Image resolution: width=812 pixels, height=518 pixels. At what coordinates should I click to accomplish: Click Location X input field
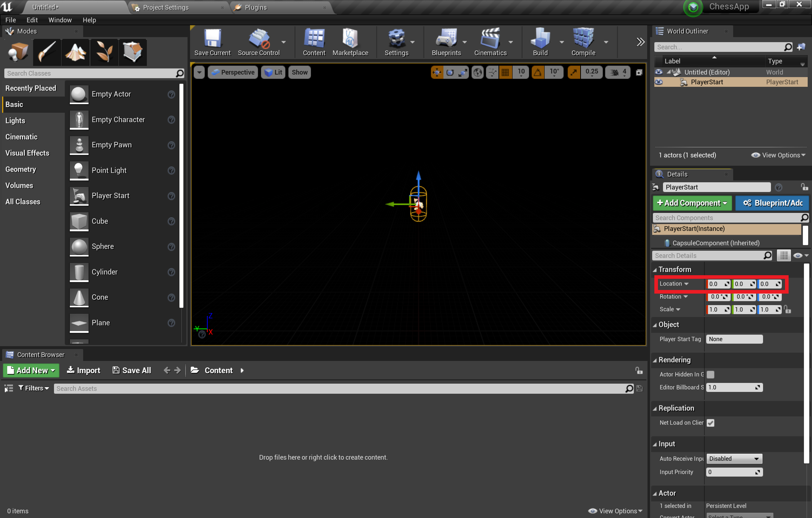pyautogui.click(x=718, y=283)
